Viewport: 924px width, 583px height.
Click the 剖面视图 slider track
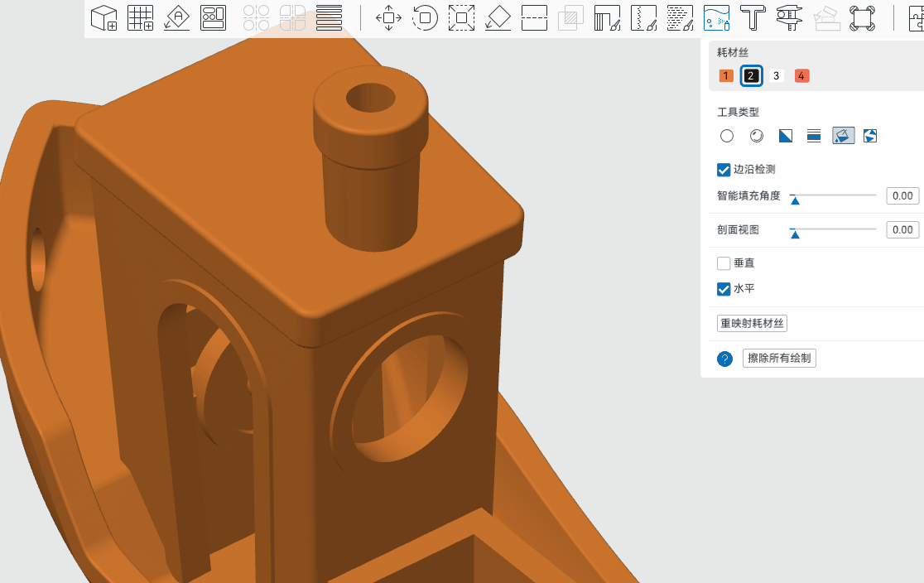point(833,229)
